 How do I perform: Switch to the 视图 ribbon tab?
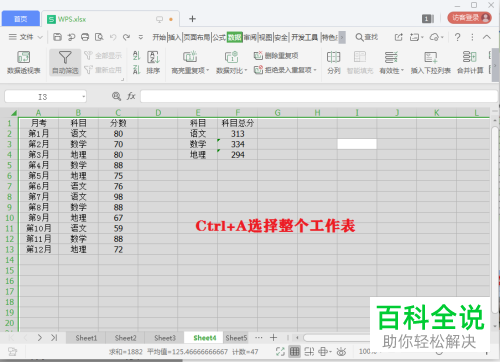265,37
